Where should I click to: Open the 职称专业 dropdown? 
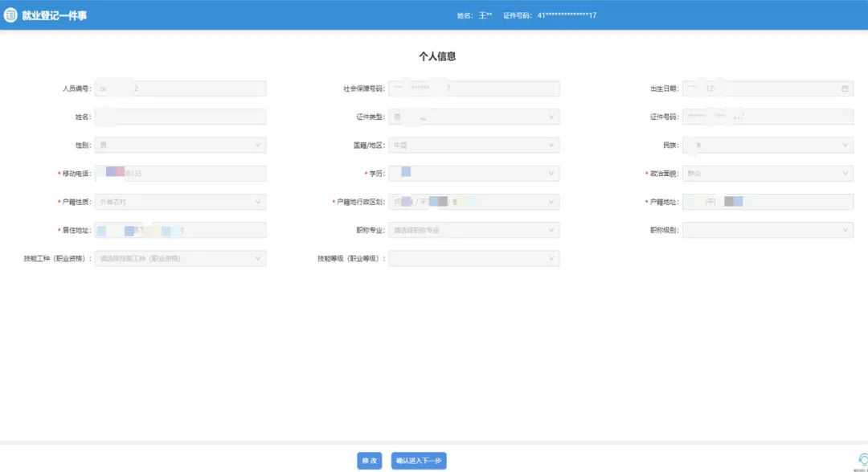click(473, 231)
